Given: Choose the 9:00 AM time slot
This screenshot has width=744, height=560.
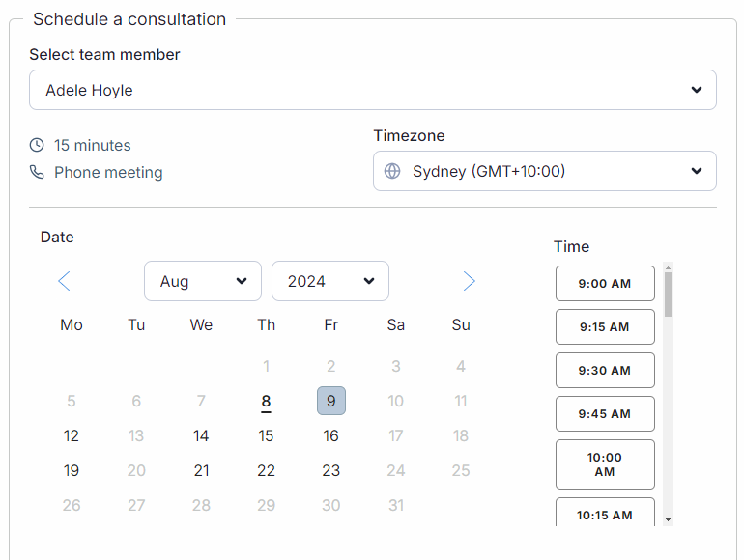Looking at the screenshot, I should point(605,284).
